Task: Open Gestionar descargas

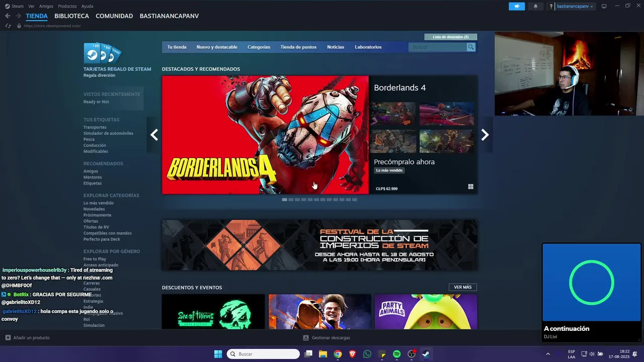Action: (x=331, y=338)
